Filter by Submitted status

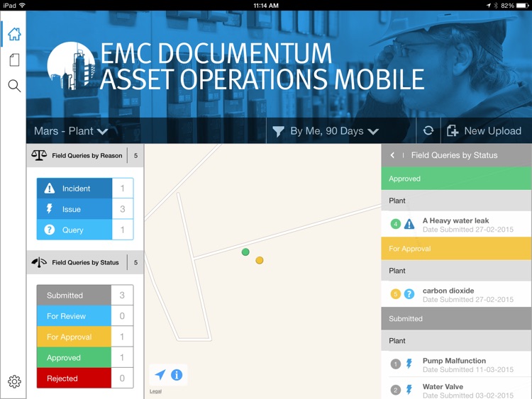click(85, 295)
